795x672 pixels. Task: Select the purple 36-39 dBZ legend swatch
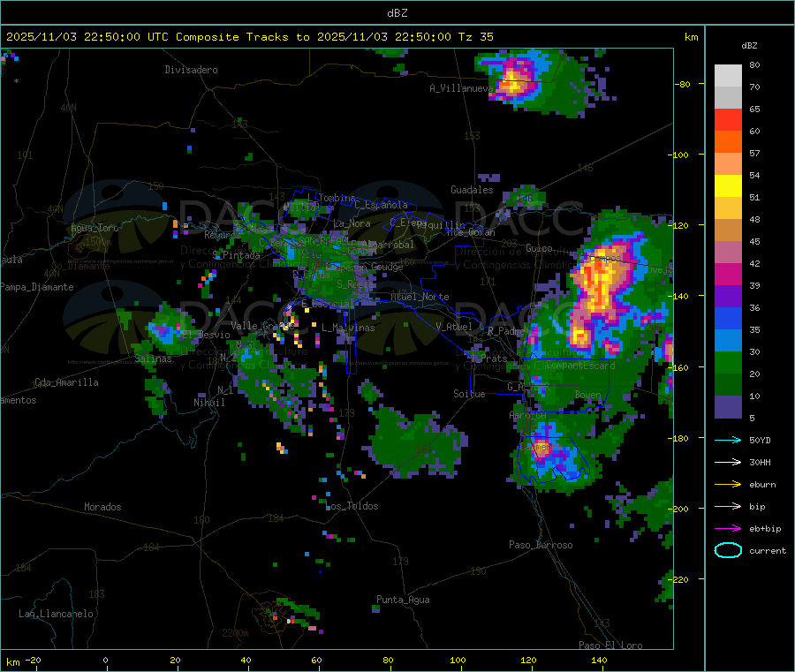[728, 297]
